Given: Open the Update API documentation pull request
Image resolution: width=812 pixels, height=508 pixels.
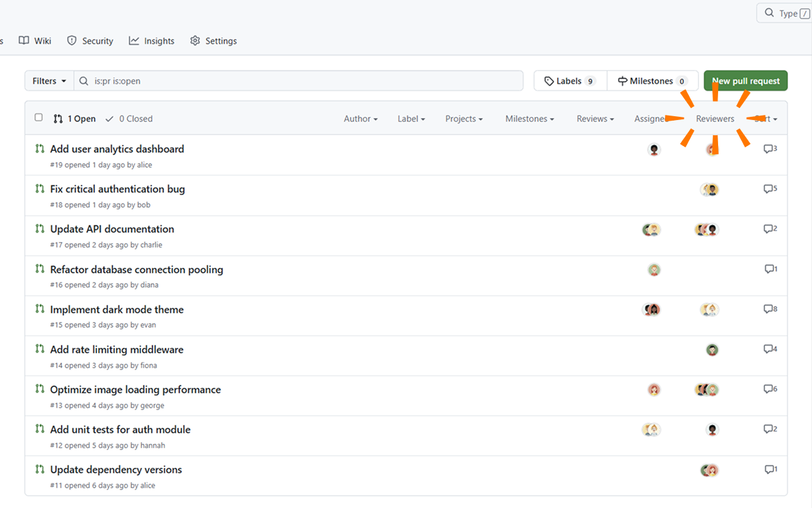Looking at the screenshot, I should coord(112,229).
